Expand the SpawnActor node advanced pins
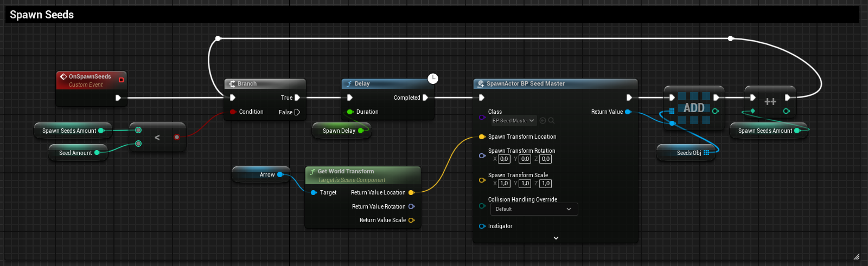This screenshot has width=868, height=266. click(x=556, y=238)
